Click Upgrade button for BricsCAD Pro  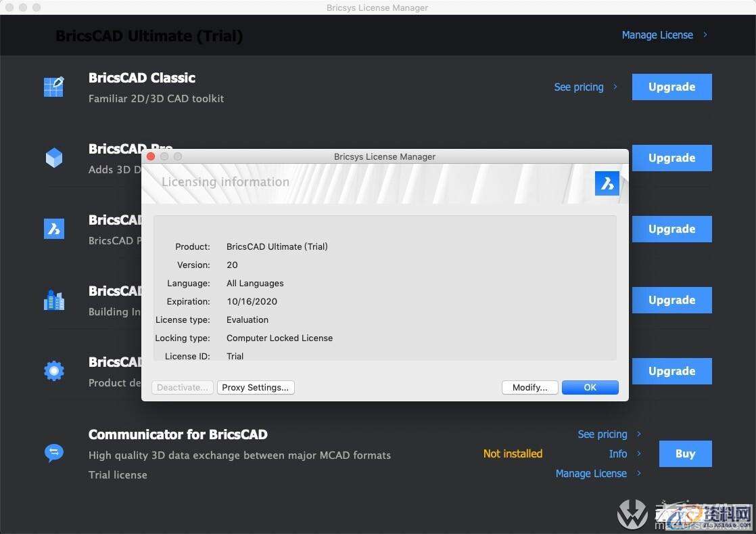[x=671, y=158]
